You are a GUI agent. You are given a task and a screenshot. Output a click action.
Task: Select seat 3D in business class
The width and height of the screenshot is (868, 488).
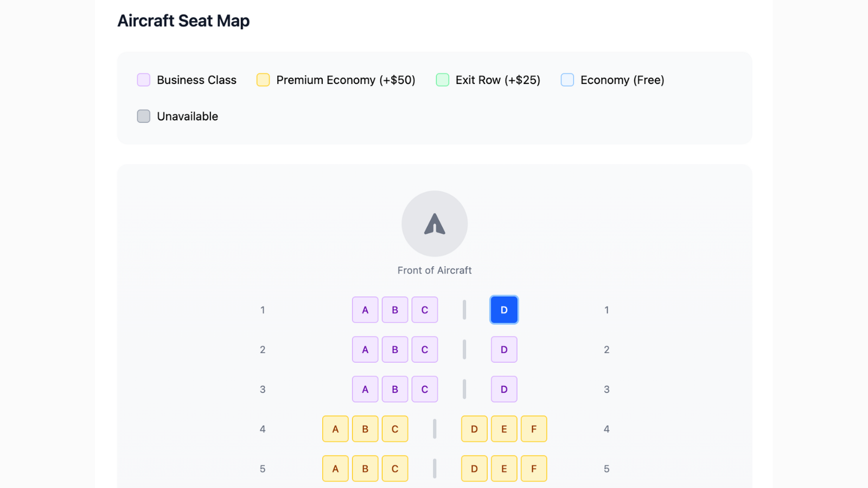point(504,389)
